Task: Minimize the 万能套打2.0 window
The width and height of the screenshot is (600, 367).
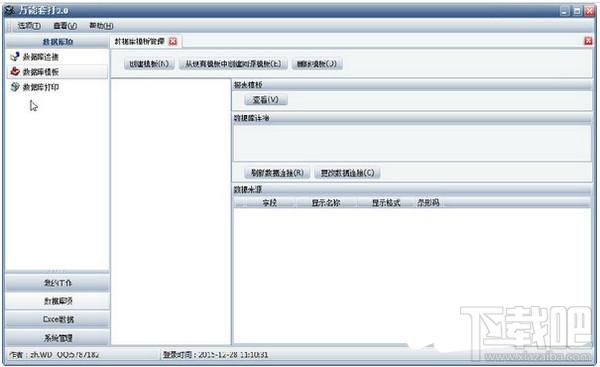Action: [x=565, y=11]
